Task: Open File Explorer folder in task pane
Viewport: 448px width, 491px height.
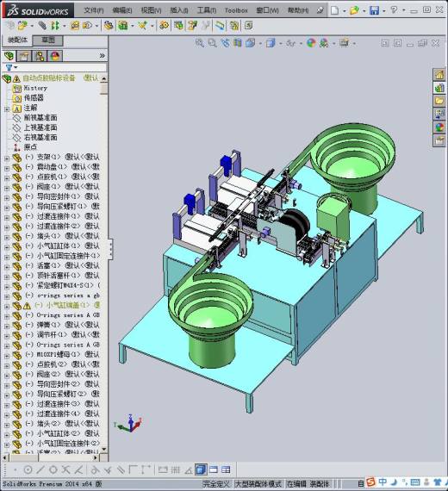Action: tap(439, 101)
